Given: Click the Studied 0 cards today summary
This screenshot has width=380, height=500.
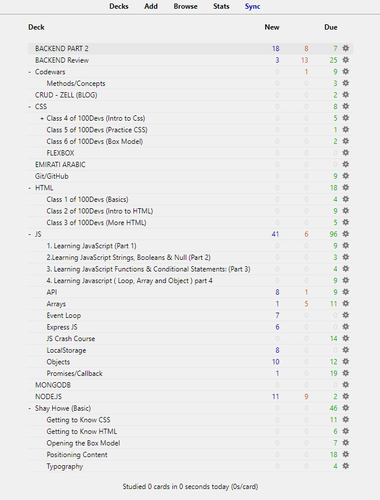Looking at the screenshot, I should point(190,487).
